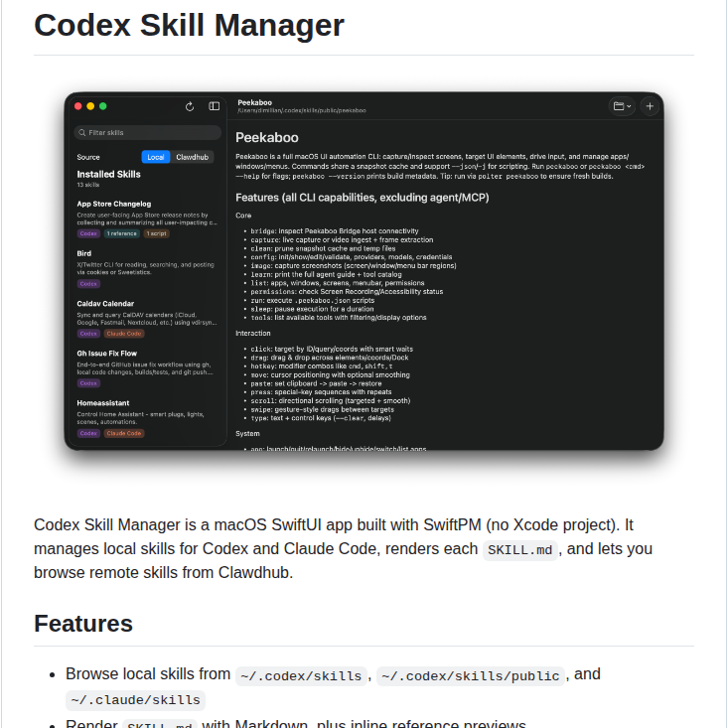Click the ~/.codex/skills/public inline code
728x728 pixels.
471,676
